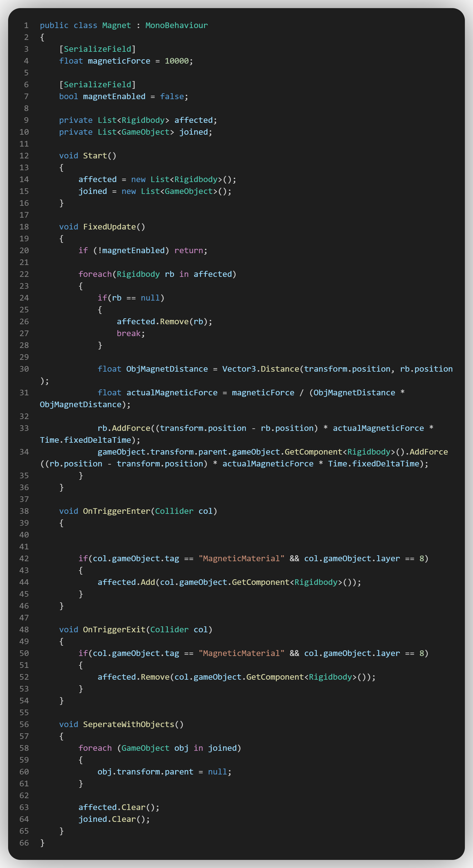Screen dimensions: 473x868
Task: Click the 'affected.Remove(rb);' statement
Action: point(164,322)
